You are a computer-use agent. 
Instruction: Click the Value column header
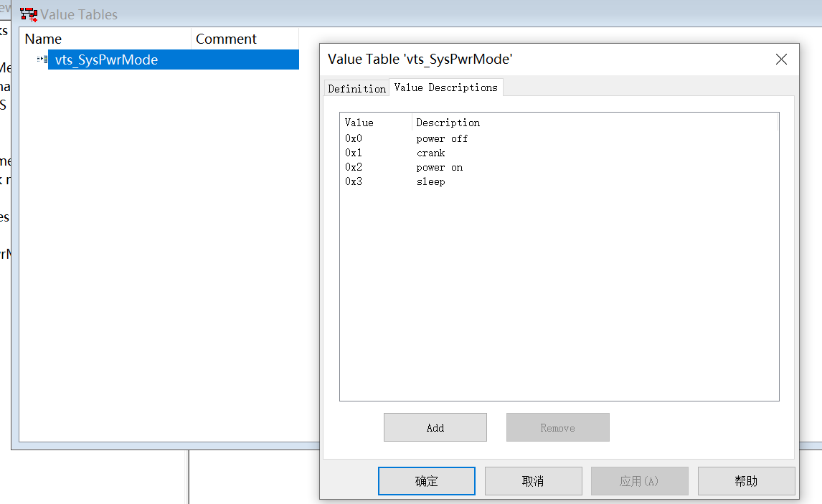point(359,122)
